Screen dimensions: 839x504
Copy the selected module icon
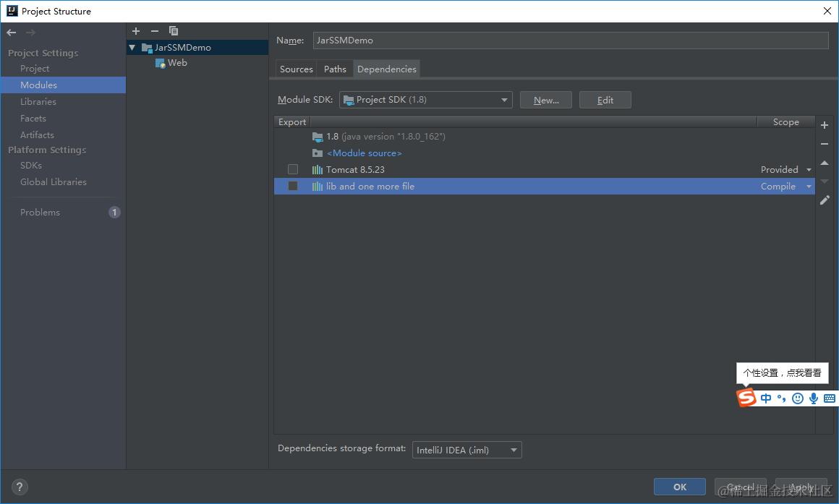pos(174,31)
